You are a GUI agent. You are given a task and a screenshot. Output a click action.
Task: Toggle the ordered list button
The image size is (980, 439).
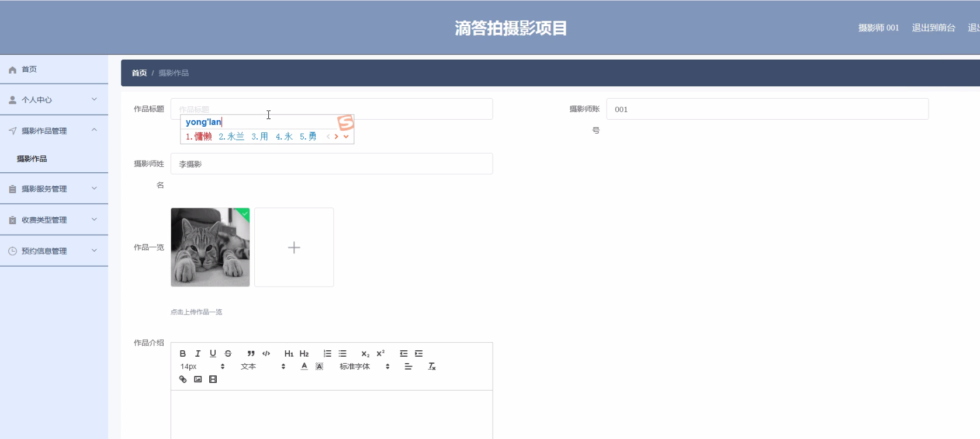[x=327, y=354]
